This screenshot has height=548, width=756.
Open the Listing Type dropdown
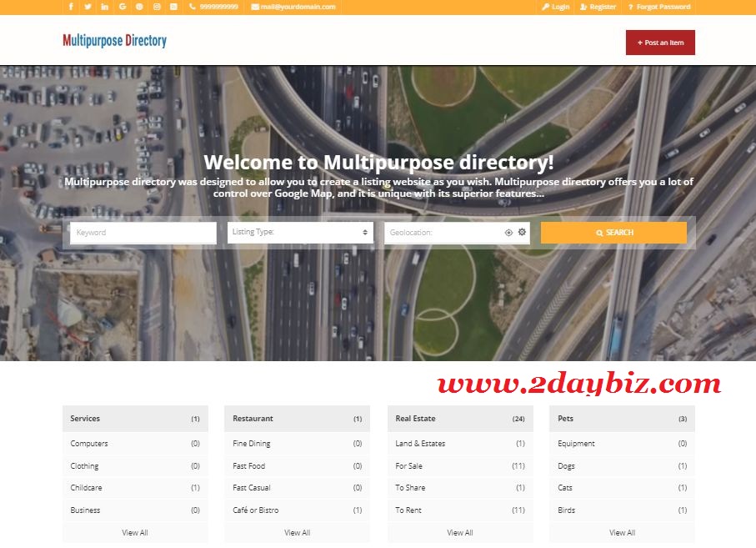pos(300,232)
